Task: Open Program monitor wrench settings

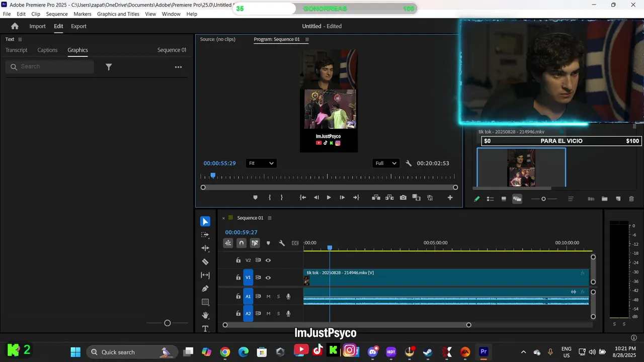Action: pyautogui.click(x=409, y=163)
